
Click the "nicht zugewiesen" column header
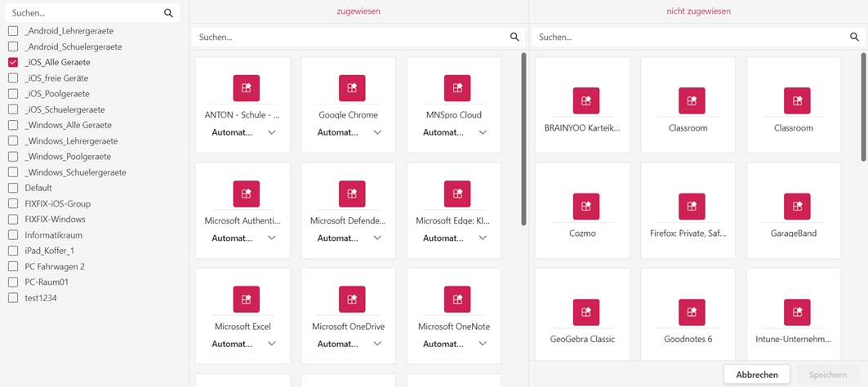(x=698, y=11)
